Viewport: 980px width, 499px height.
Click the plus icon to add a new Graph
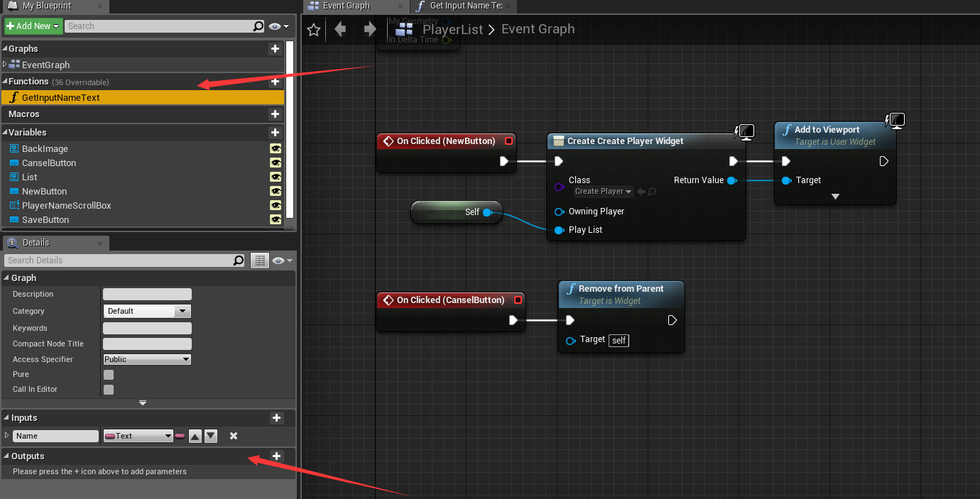click(x=276, y=49)
